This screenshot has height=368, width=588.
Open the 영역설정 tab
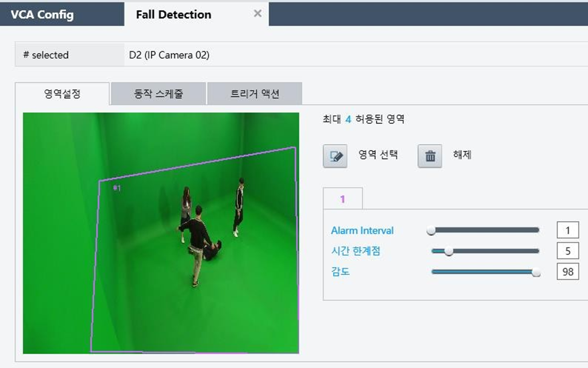pyautogui.click(x=62, y=94)
